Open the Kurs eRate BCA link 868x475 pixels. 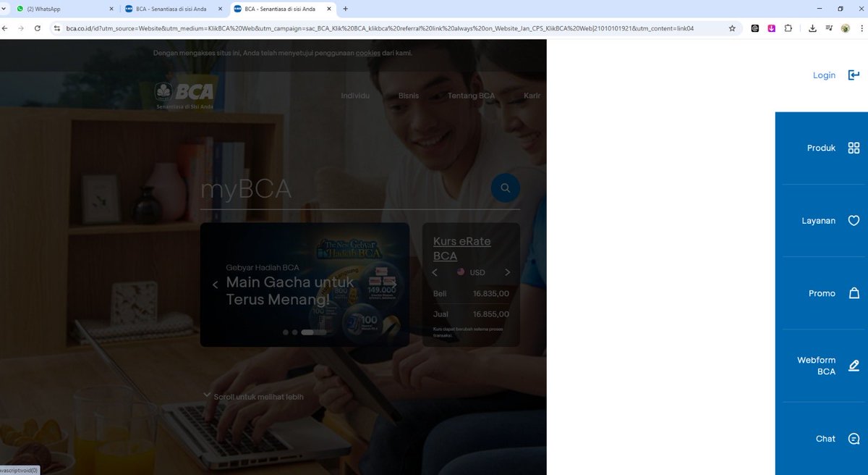click(461, 248)
